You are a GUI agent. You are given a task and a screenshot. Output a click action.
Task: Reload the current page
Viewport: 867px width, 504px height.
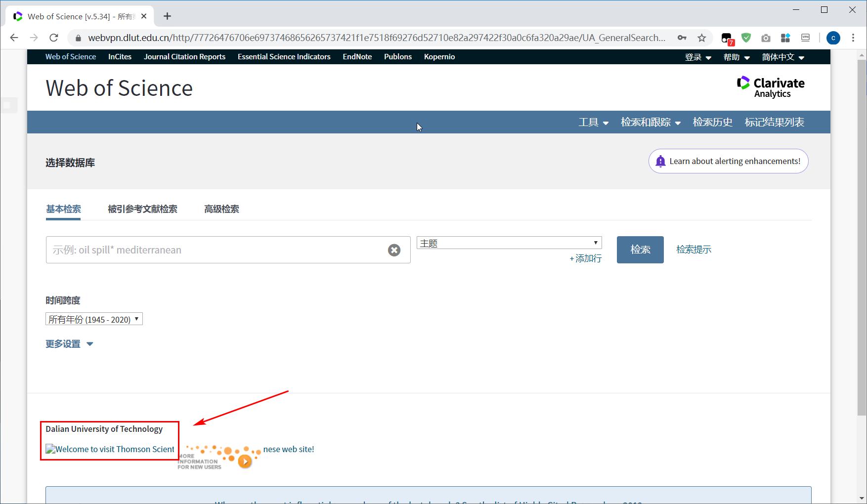[x=54, y=38]
